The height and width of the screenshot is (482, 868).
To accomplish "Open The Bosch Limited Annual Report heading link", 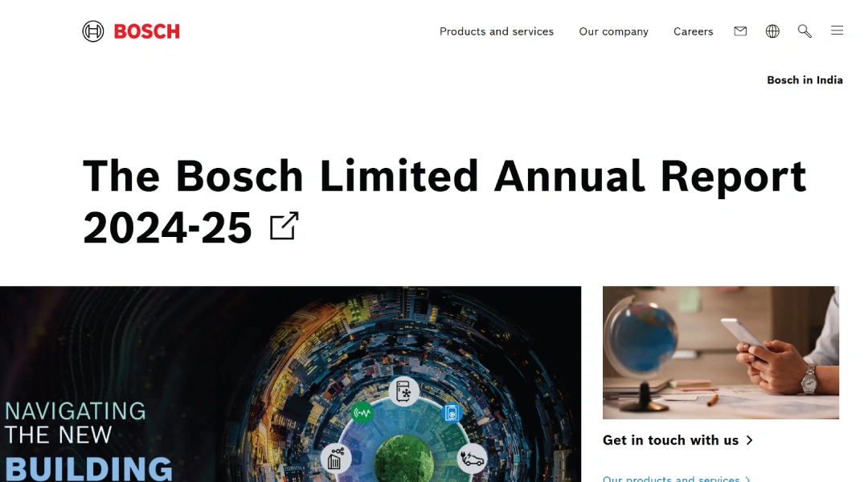I will click(x=444, y=201).
